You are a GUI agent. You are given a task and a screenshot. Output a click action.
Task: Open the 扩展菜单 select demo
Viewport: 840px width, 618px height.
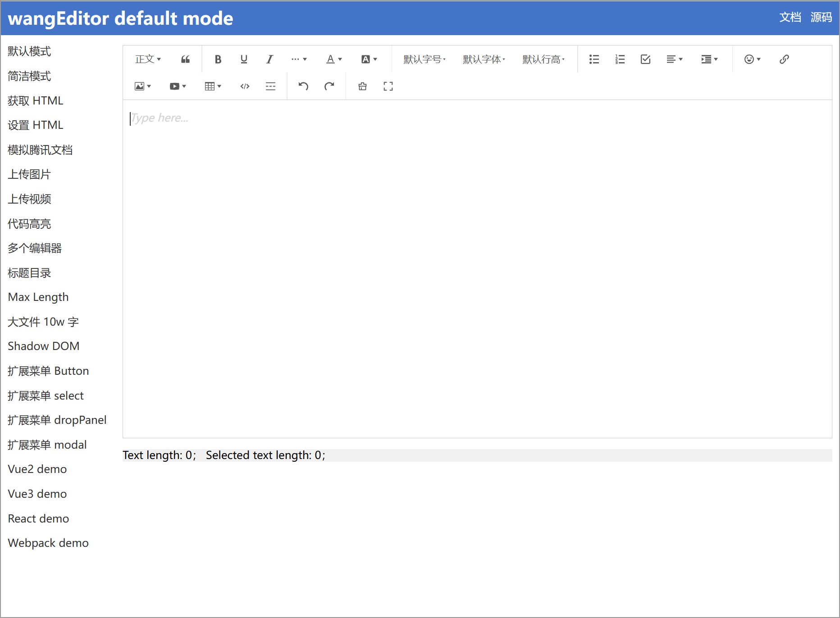46,396
